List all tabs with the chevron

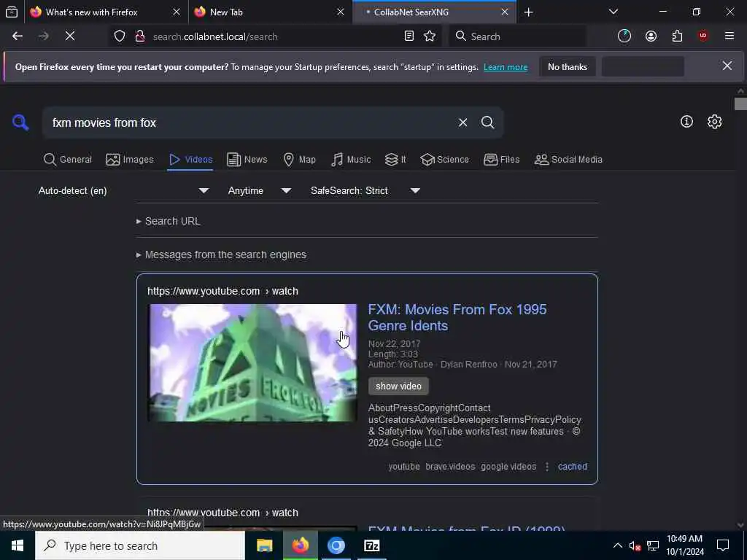click(x=613, y=12)
